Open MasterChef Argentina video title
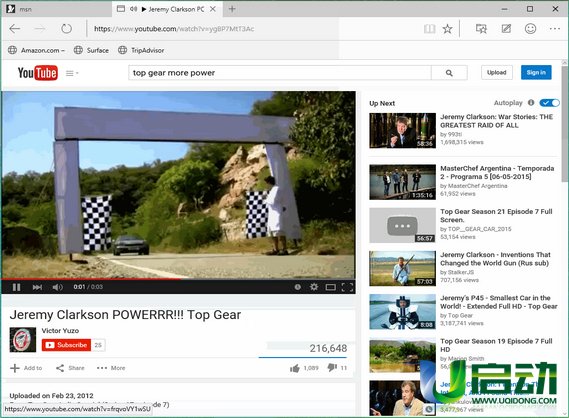 click(497, 172)
